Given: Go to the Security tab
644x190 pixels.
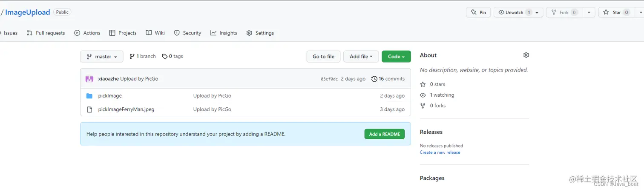Looking at the screenshot, I should pos(187,33).
